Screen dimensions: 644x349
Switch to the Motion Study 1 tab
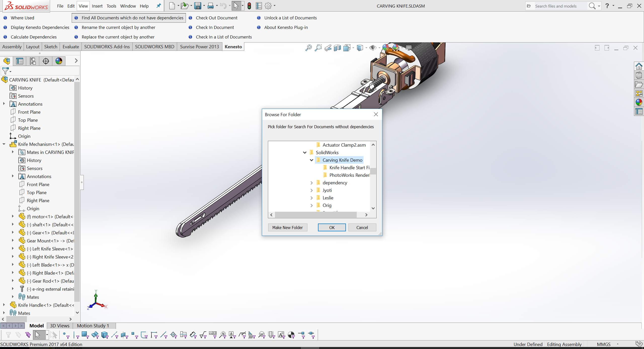pos(93,326)
